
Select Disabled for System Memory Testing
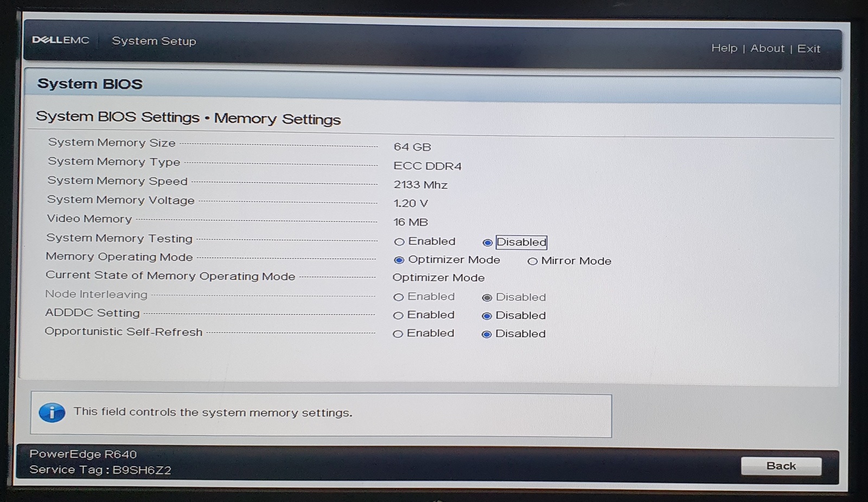(x=487, y=243)
